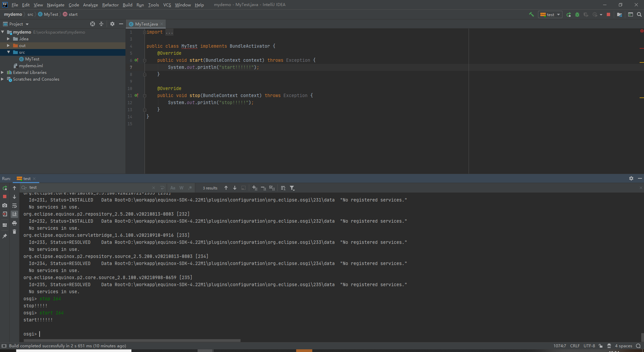Click override gutter icon on start method
Screen dimensions: 644x352
(x=137, y=60)
